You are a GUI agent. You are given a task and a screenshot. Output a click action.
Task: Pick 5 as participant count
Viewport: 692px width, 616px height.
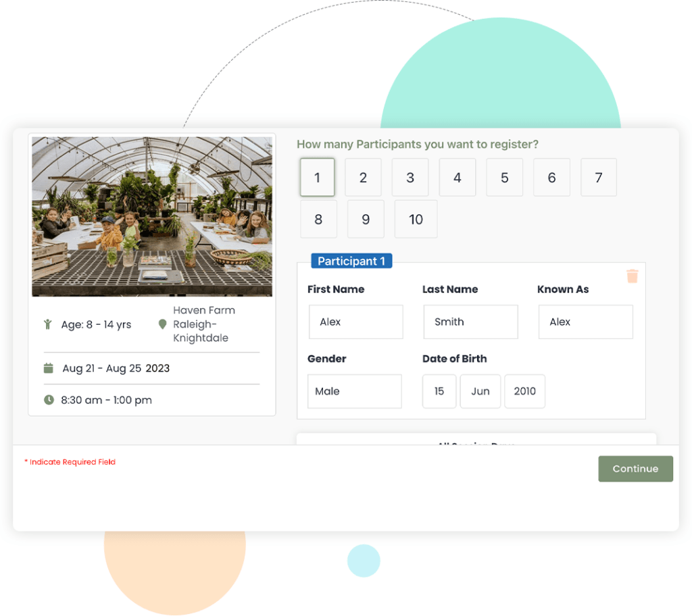504,178
